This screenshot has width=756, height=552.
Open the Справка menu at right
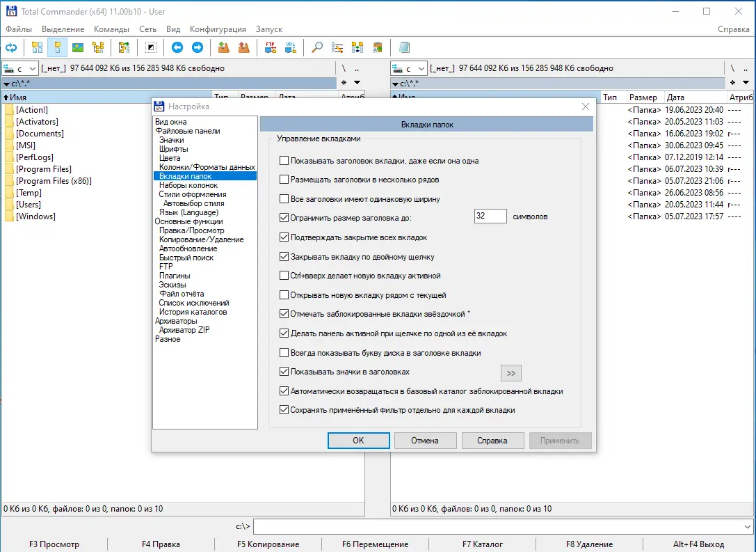(733, 29)
